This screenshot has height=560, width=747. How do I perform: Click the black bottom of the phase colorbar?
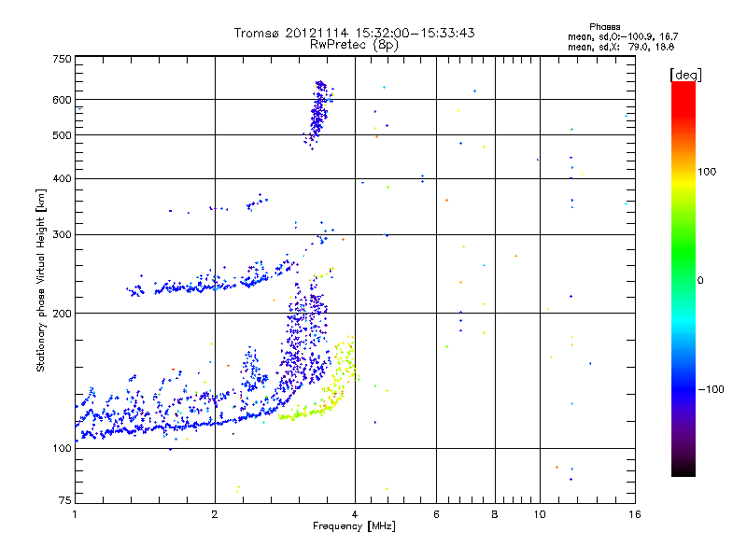coord(684,469)
